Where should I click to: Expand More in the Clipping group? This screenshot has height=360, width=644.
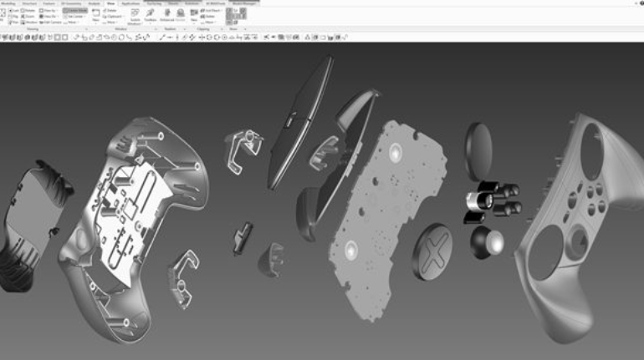208,23
